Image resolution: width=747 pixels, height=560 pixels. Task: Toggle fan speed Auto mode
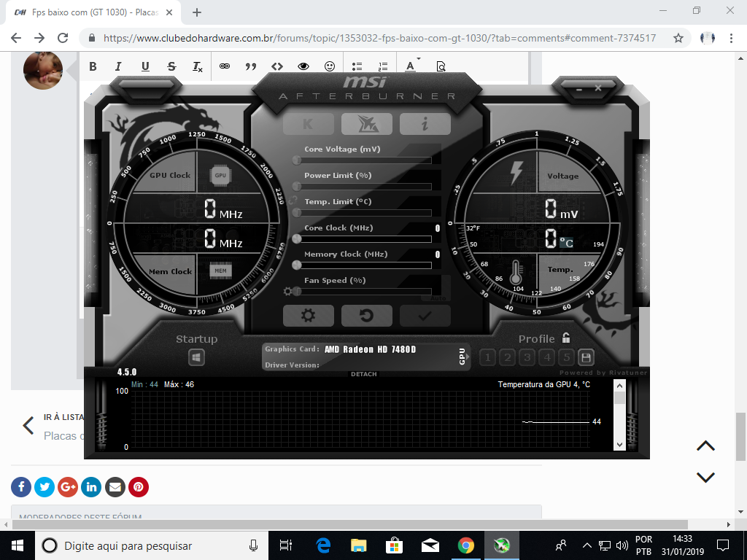pos(438,298)
